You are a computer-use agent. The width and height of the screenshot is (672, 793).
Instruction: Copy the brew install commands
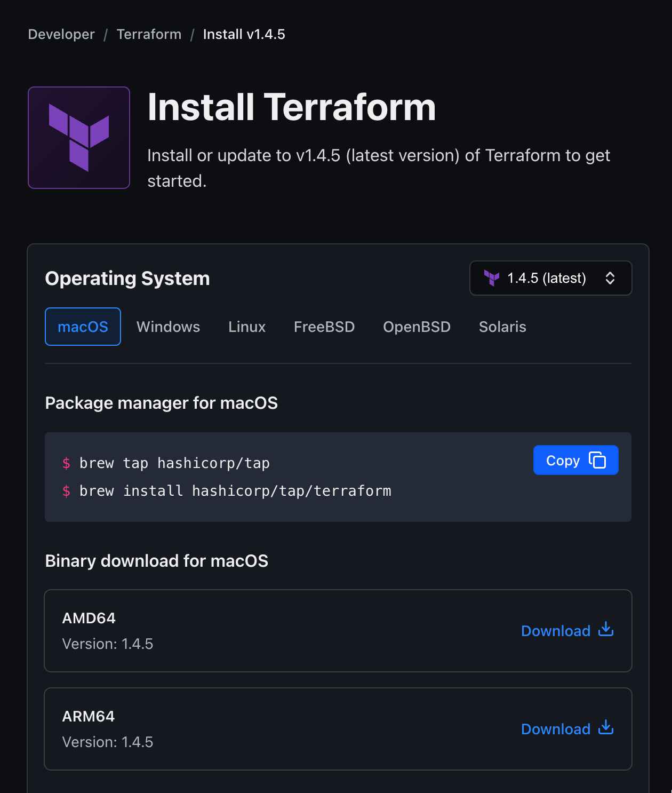(x=575, y=459)
